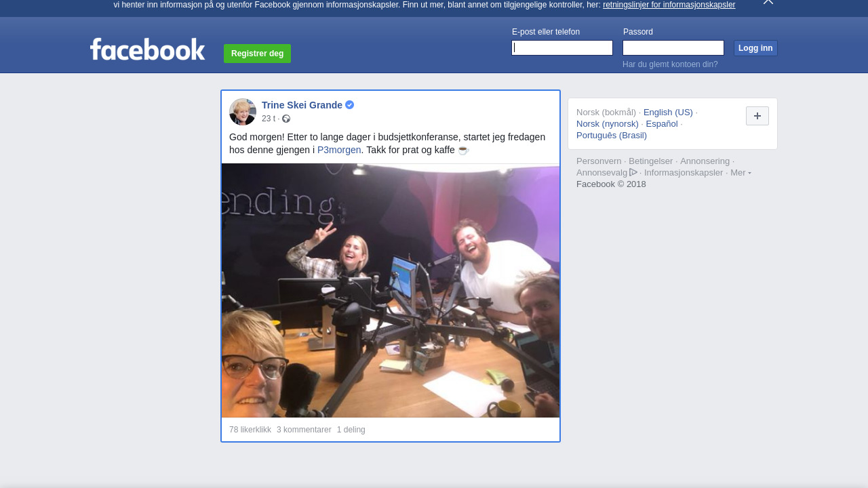
Task: View the 1 deling
Action: click(351, 430)
